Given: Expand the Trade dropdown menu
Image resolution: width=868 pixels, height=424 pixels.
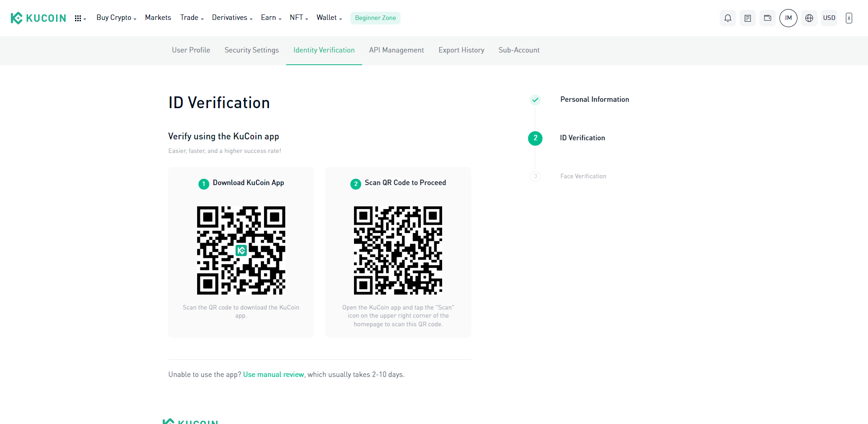Looking at the screenshot, I should pyautogui.click(x=192, y=18).
